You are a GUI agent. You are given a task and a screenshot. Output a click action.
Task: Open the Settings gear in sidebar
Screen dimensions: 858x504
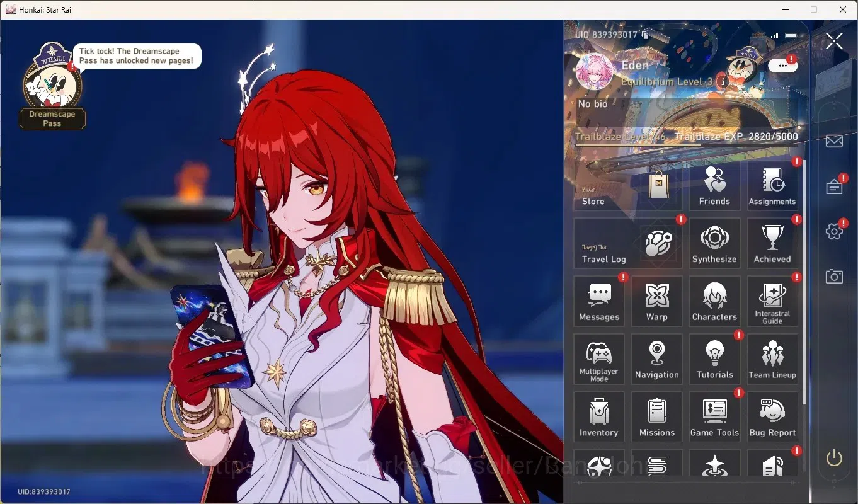[834, 232]
